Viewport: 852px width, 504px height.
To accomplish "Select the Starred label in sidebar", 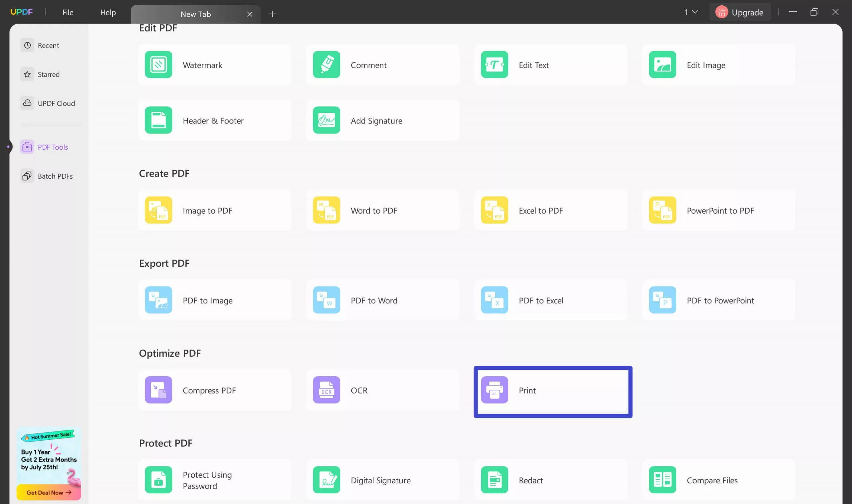I will [x=49, y=74].
